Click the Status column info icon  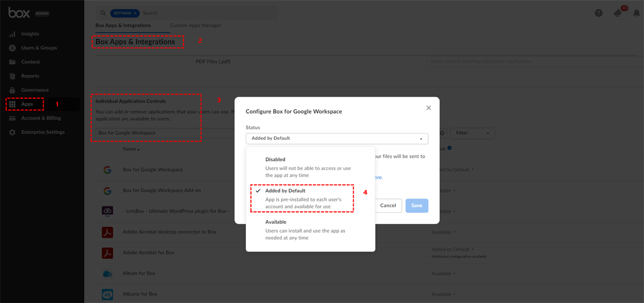[x=449, y=148]
